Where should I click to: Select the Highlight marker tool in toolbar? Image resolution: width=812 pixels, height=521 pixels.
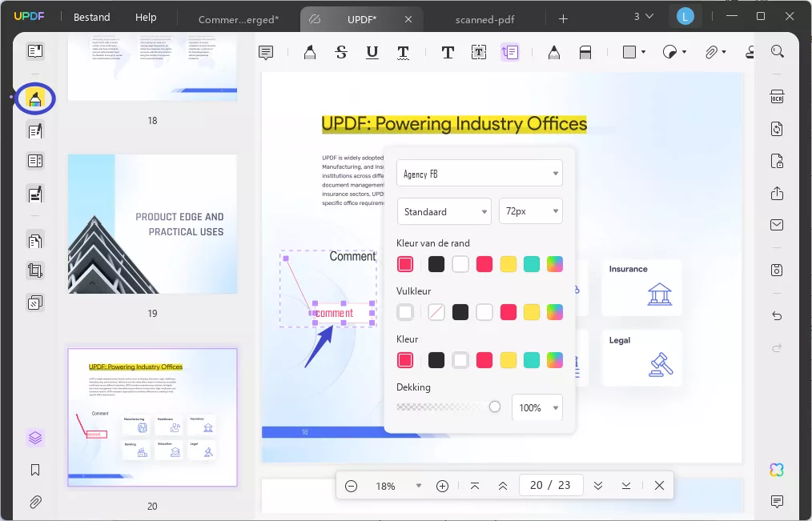click(310, 52)
